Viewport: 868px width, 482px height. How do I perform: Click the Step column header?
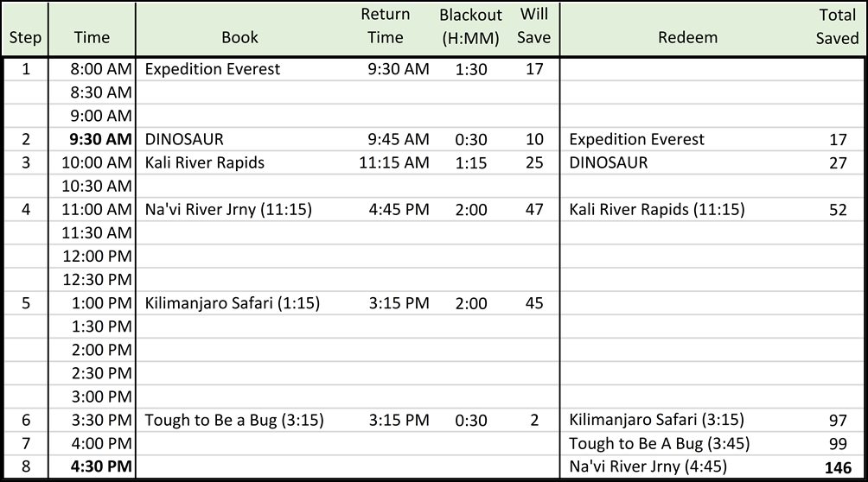coord(25,37)
